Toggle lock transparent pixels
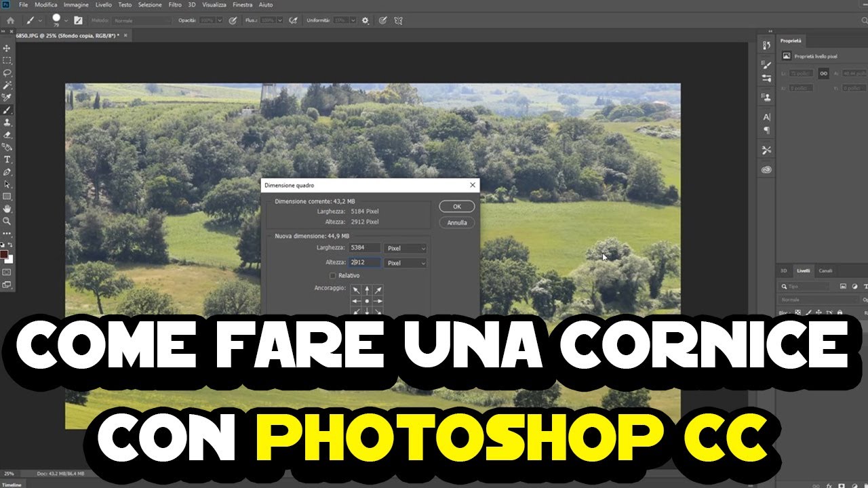Screen dimensions: 868x488 798,312
